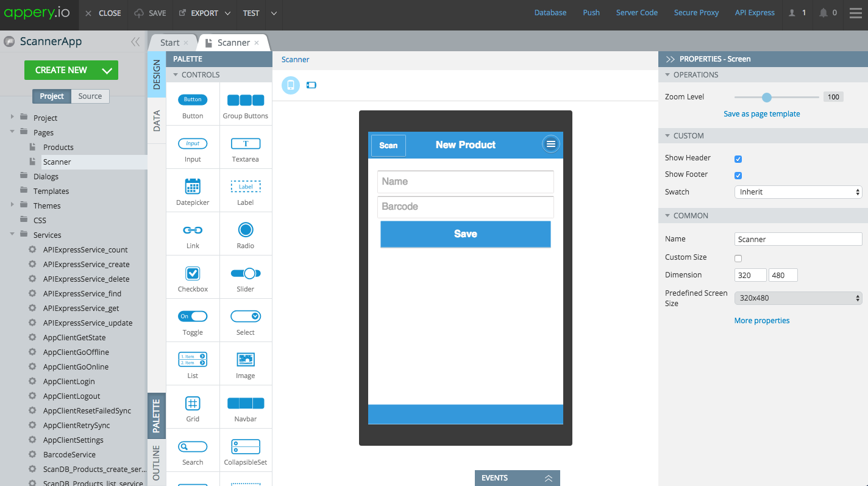Click the Dimension width field showing 320
868x486 pixels.
(750, 276)
